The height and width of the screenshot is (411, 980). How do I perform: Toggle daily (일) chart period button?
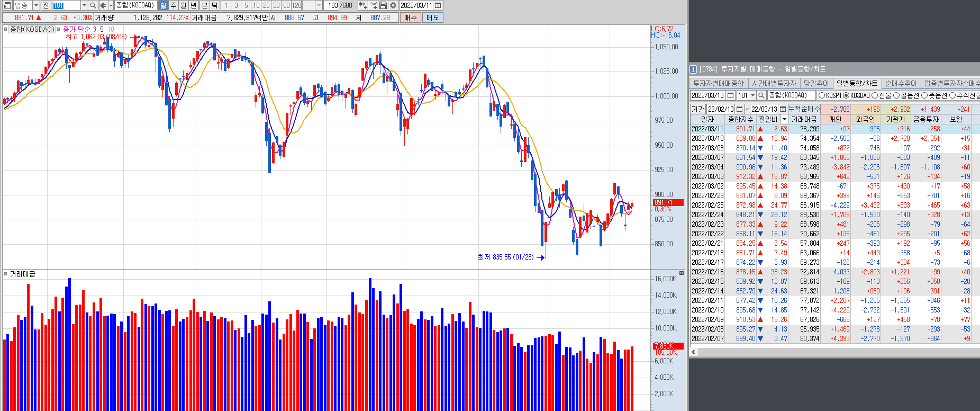click(x=163, y=5)
